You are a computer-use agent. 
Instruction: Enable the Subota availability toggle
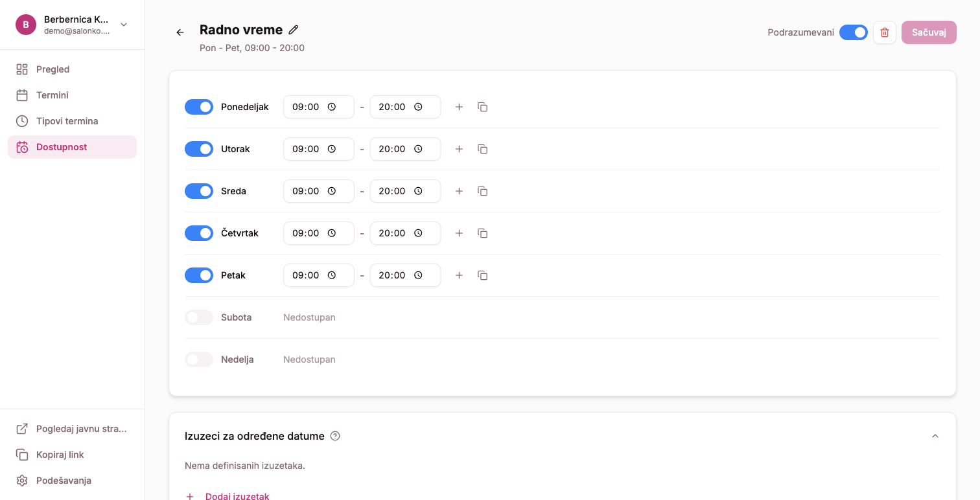click(x=199, y=317)
